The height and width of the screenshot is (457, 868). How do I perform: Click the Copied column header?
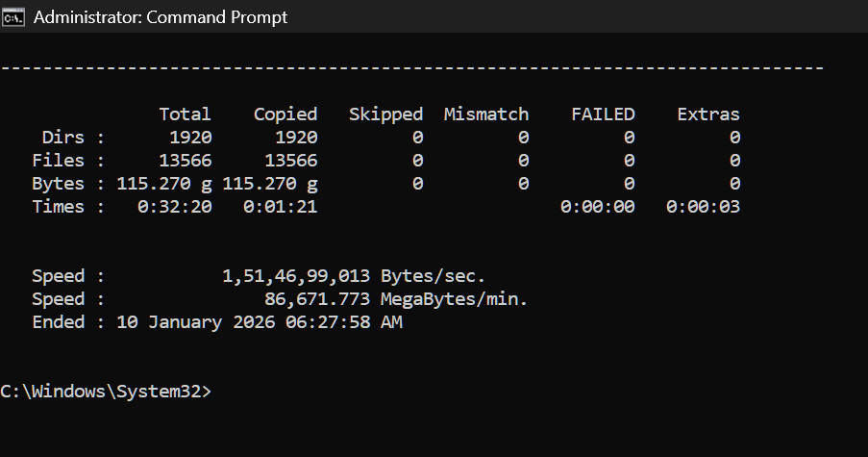[285, 114]
